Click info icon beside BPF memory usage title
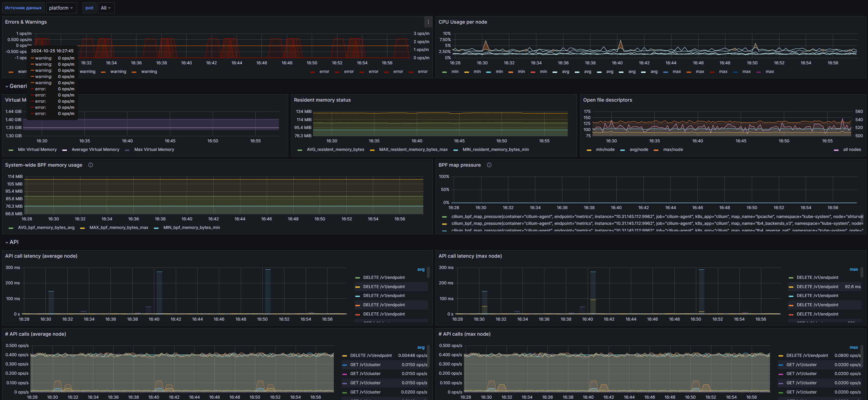The height and width of the screenshot is (400, 868). point(91,165)
